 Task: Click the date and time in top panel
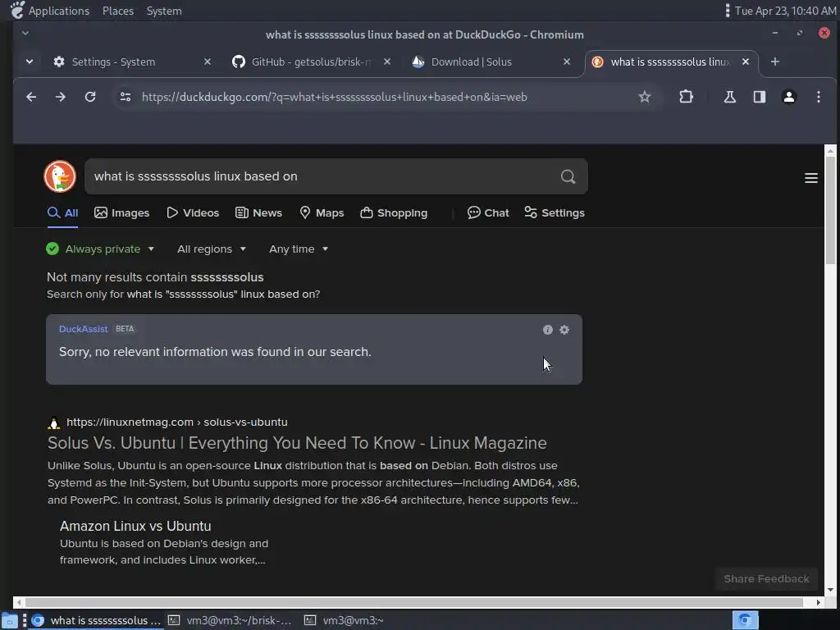(785, 11)
